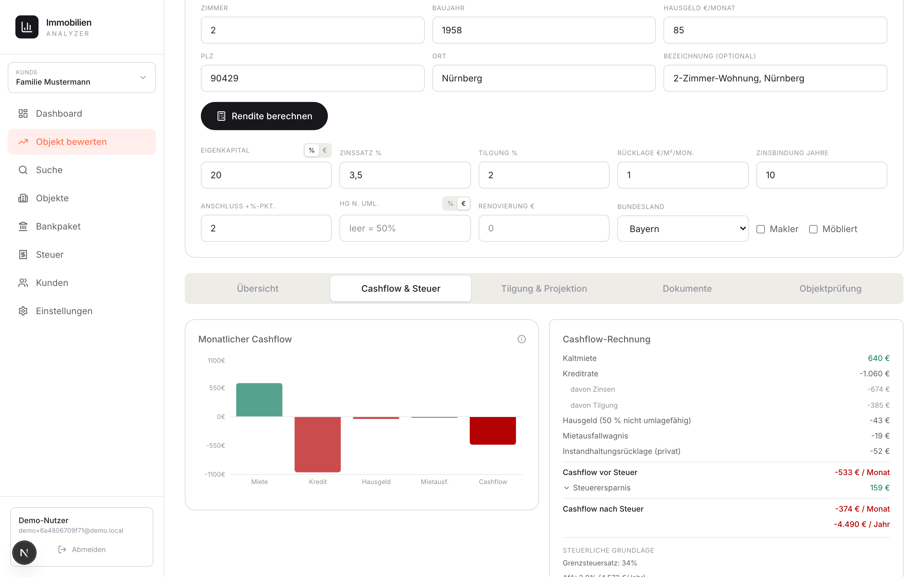Switch to Tilgung & Projektion tab
924x577 pixels.
pyautogui.click(x=544, y=288)
